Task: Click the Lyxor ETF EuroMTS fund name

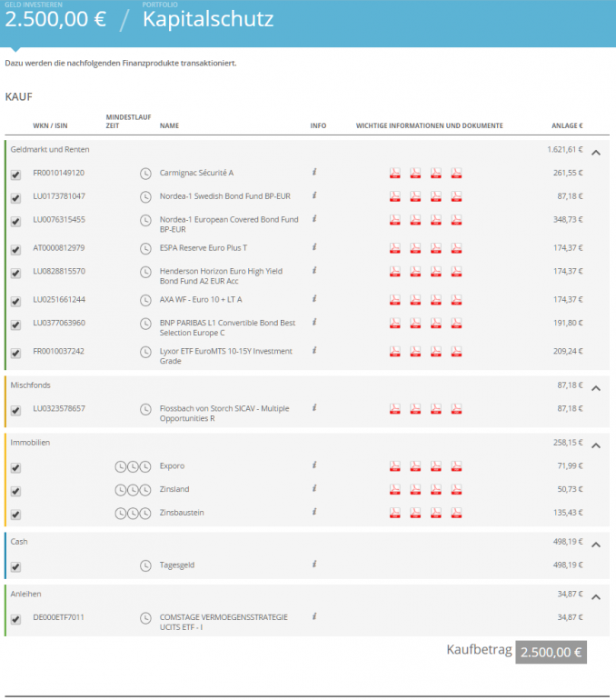Action: click(x=225, y=356)
